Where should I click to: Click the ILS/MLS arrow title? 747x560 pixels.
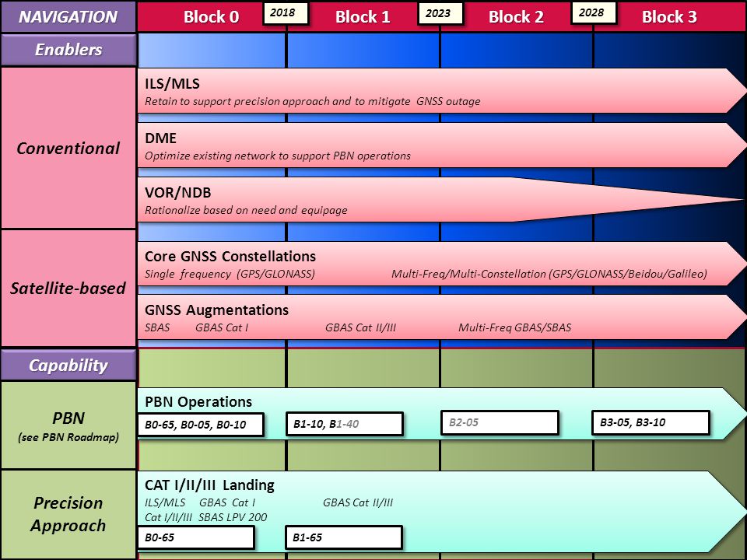(x=173, y=84)
